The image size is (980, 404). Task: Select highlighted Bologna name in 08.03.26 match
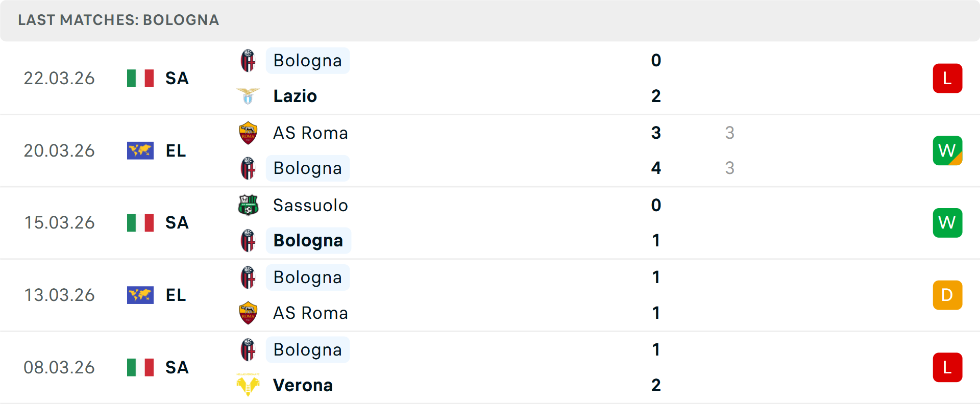click(x=307, y=350)
